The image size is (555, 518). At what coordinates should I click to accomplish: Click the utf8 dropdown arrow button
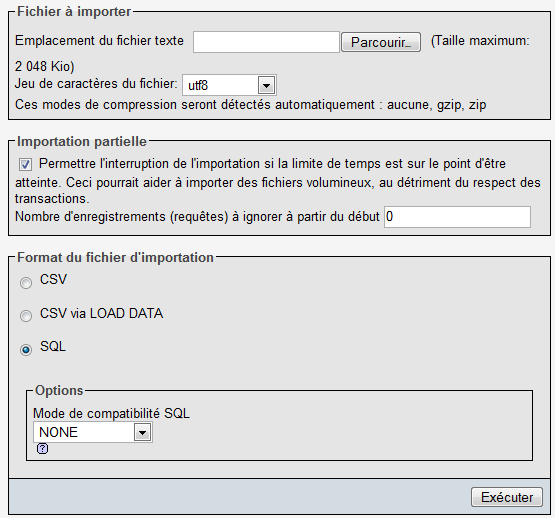[266, 85]
